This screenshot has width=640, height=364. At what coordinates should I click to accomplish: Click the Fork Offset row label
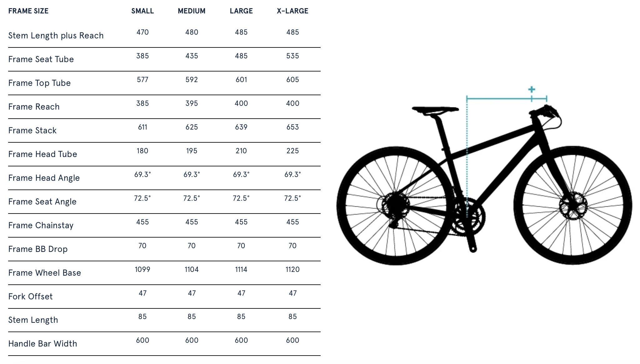[x=31, y=297]
